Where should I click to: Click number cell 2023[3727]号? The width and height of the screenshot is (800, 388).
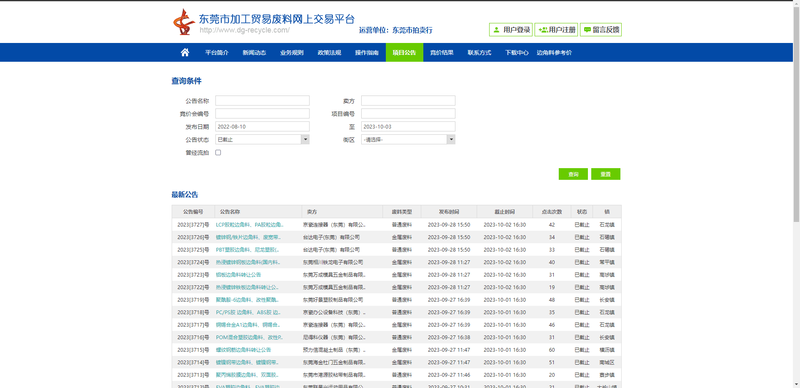point(193,225)
